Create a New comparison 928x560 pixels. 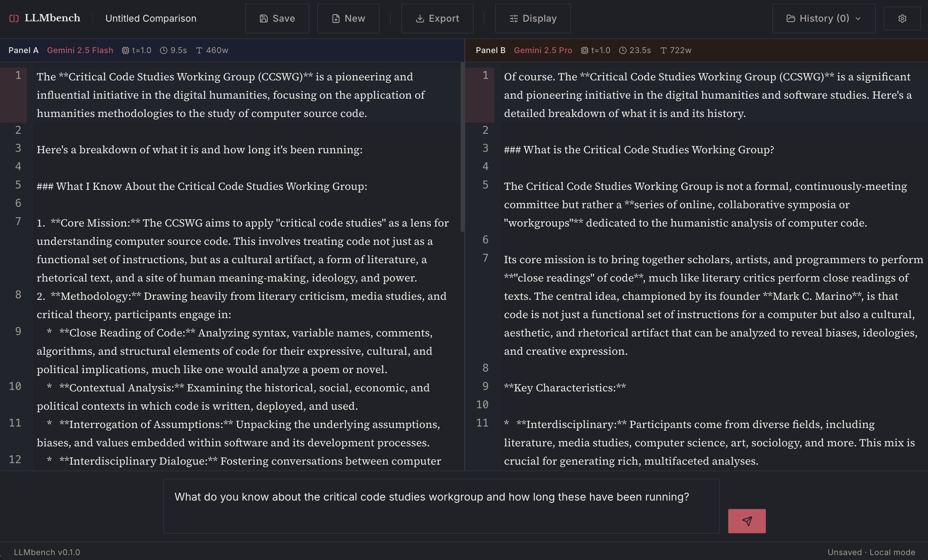(348, 18)
